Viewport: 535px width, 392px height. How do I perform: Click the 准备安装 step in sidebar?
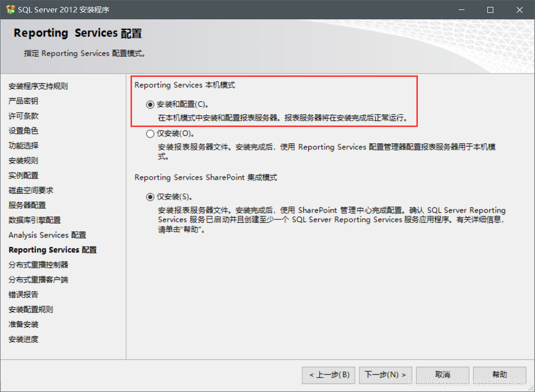[x=23, y=325]
